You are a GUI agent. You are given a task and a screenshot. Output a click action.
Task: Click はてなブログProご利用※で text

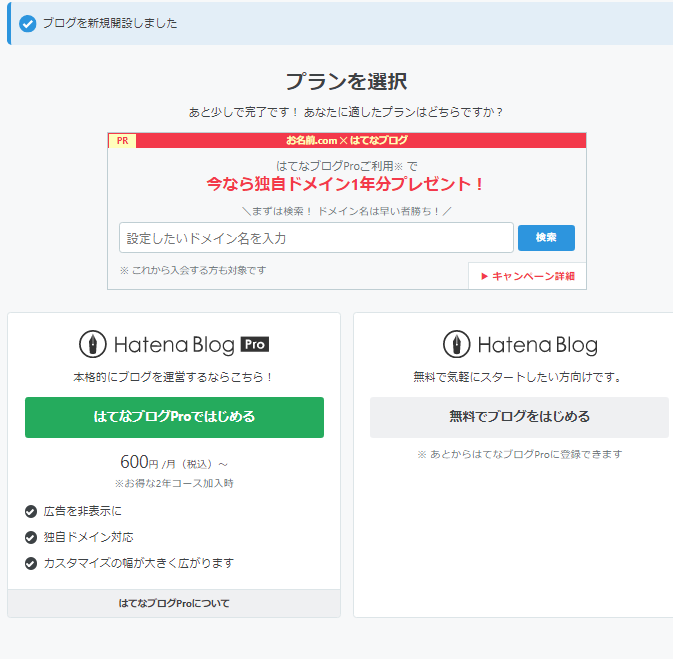click(x=346, y=166)
